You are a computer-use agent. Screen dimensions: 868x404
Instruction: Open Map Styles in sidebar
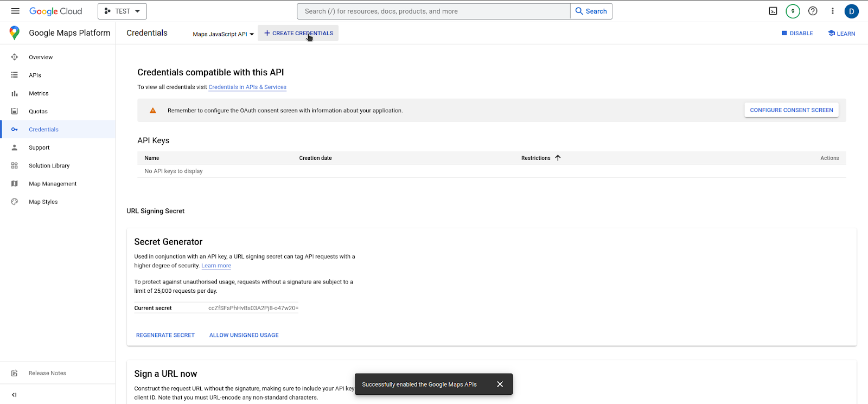pyautogui.click(x=43, y=202)
